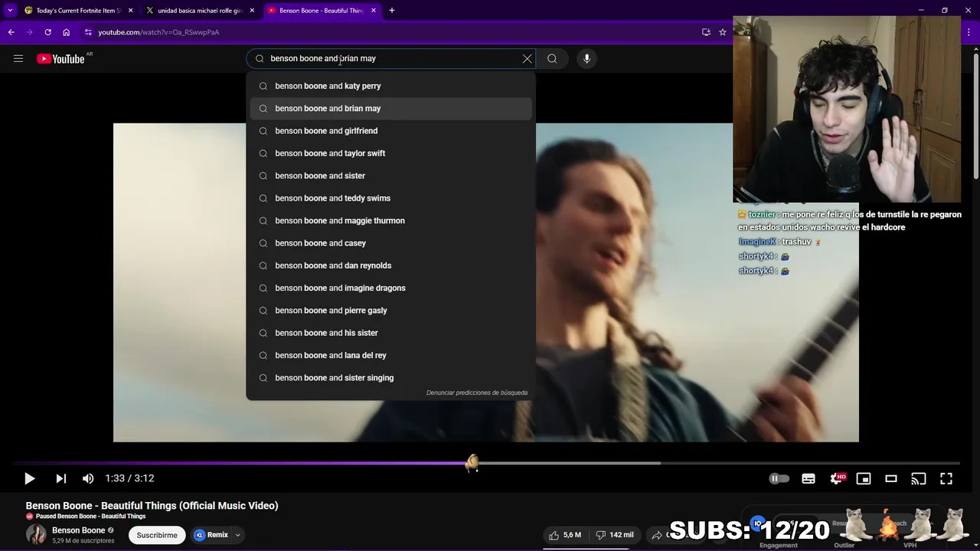
Task: Close the Fortnite Item Shop tab
Action: click(x=130, y=11)
